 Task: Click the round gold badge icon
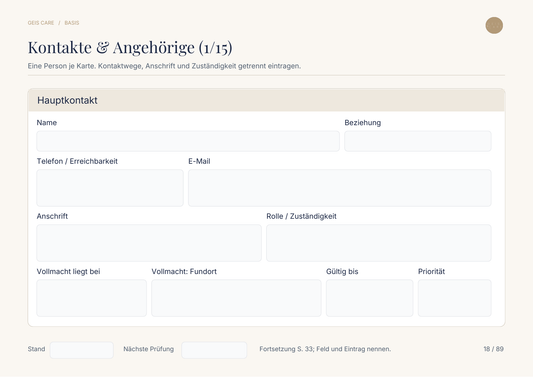pos(494,25)
